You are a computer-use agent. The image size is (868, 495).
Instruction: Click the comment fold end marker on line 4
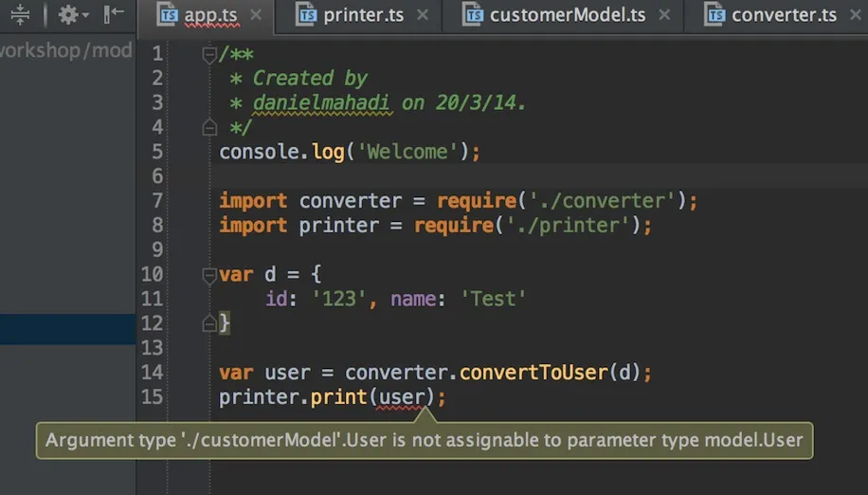pyautogui.click(x=209, y=127)
